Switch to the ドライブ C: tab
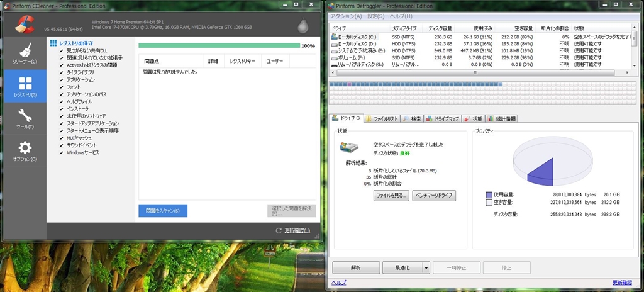The image size is (644, 292). coord(347,118)
